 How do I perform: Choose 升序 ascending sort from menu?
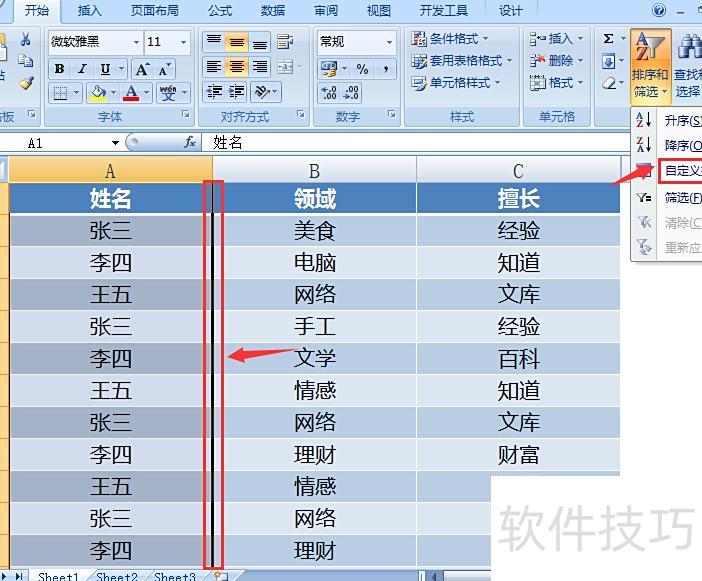click(668, 120)
